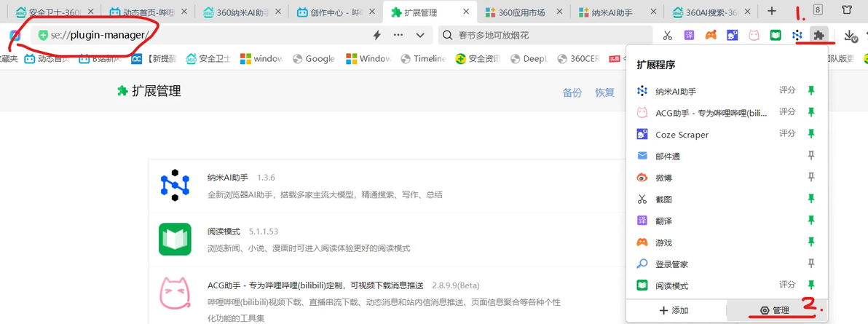Select 游戏 in the extensions popup

pyautogui.click(x=726, y=242)
